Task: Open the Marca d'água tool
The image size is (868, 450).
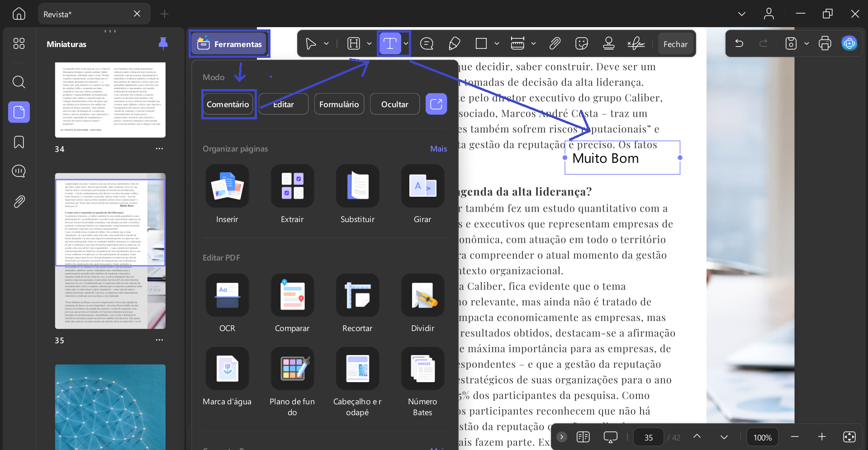Action: [x=227, y=377]
